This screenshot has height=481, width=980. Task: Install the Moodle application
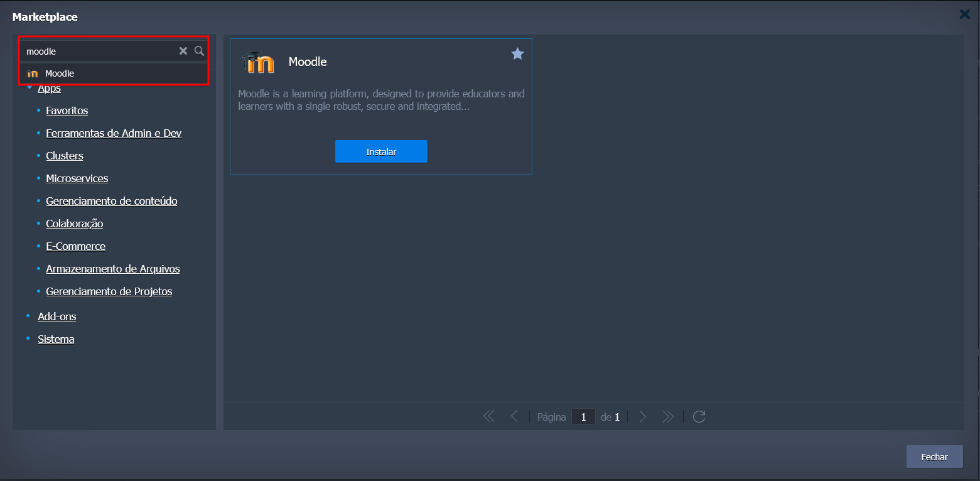(x=381, y=151)
